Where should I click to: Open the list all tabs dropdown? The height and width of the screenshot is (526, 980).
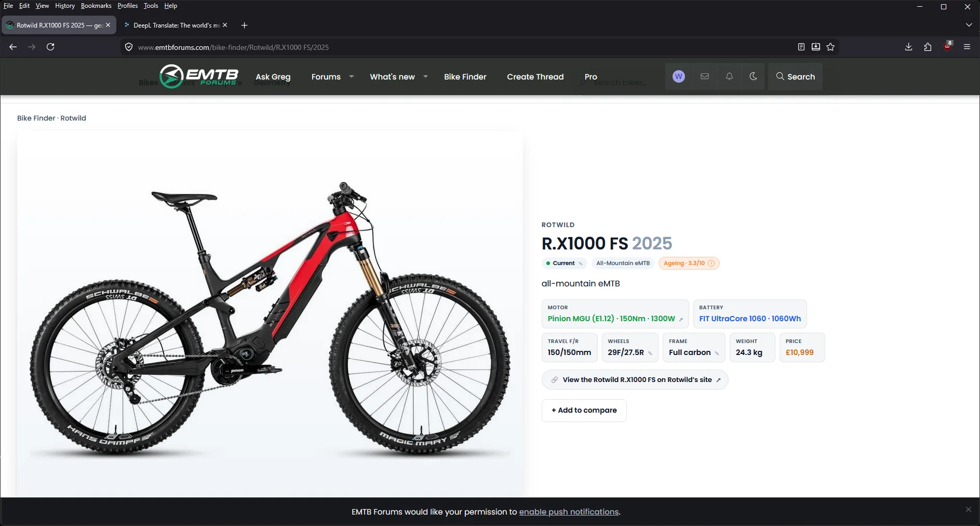coord(969,25)
